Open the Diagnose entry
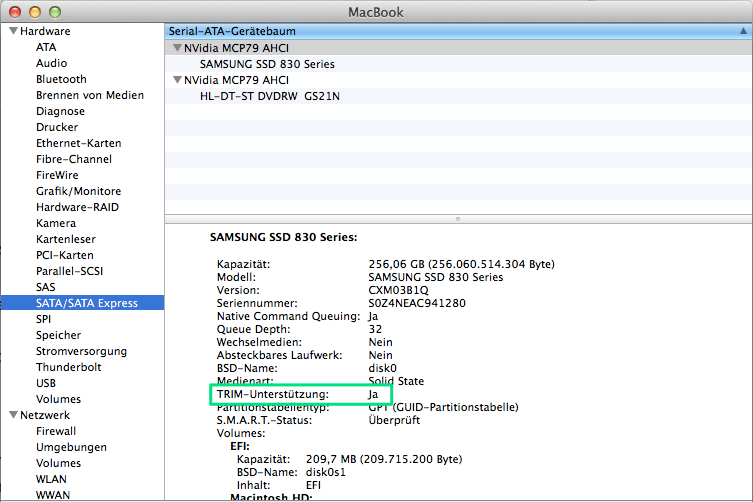Image resolution: width=753 pixels, height=502 pixels. 60,111
